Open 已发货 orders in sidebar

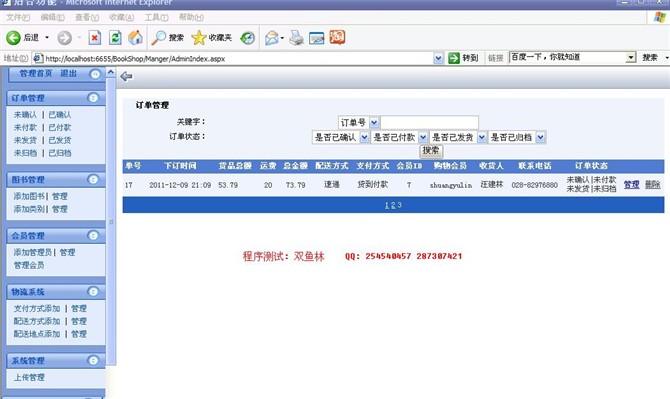(60, 140)
